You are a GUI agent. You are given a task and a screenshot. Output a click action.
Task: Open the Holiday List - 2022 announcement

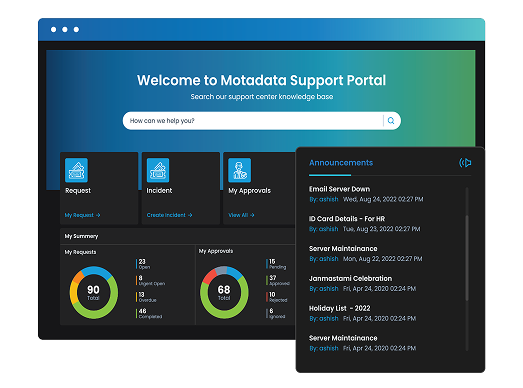point(340,308)
